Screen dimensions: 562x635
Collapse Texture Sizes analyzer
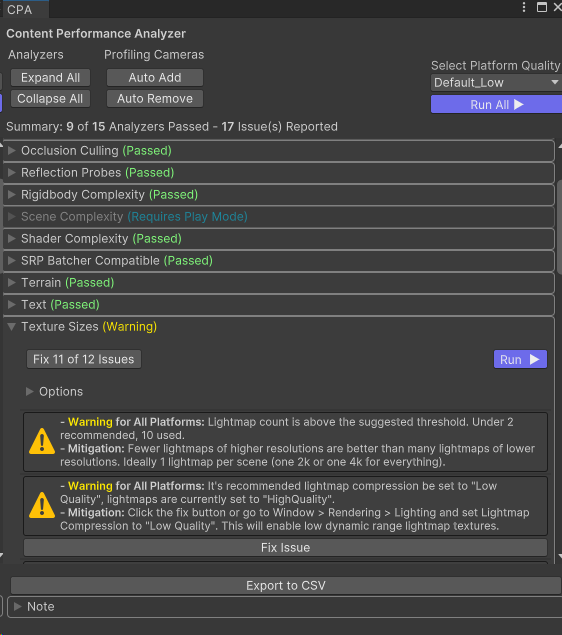click(x=12, y=326)
